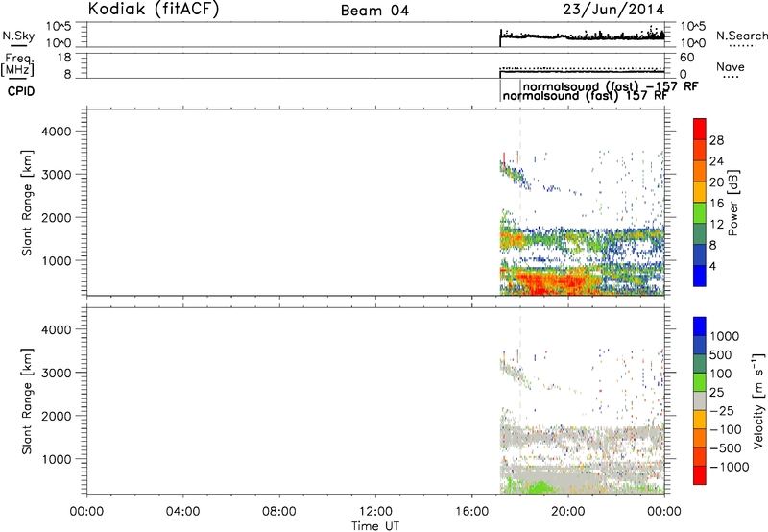Click the dashed vertical CPID change marker in power panel

pos(520,201)
